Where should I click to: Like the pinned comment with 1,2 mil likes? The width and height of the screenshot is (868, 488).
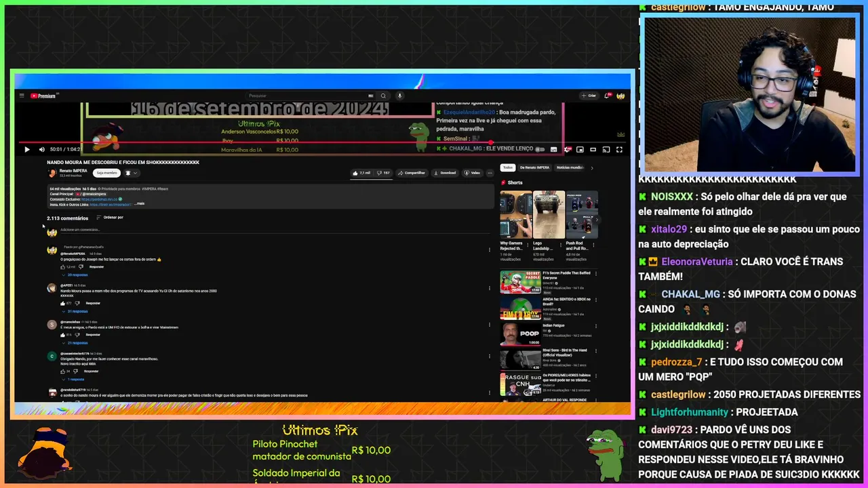click(63, 267)
